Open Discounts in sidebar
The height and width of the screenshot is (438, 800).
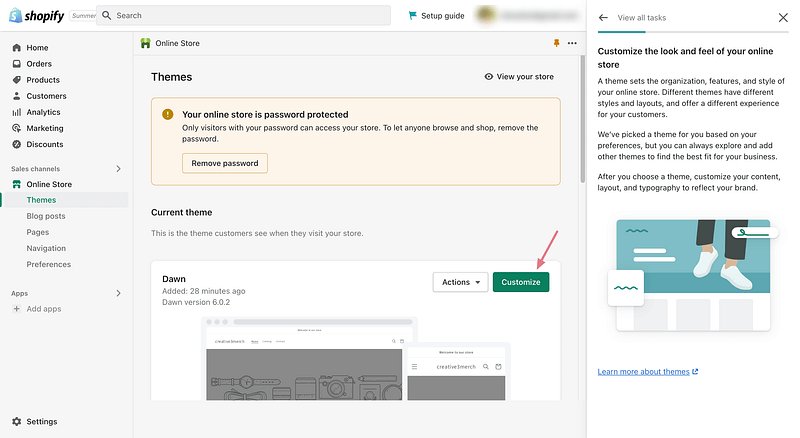[45, 144]
